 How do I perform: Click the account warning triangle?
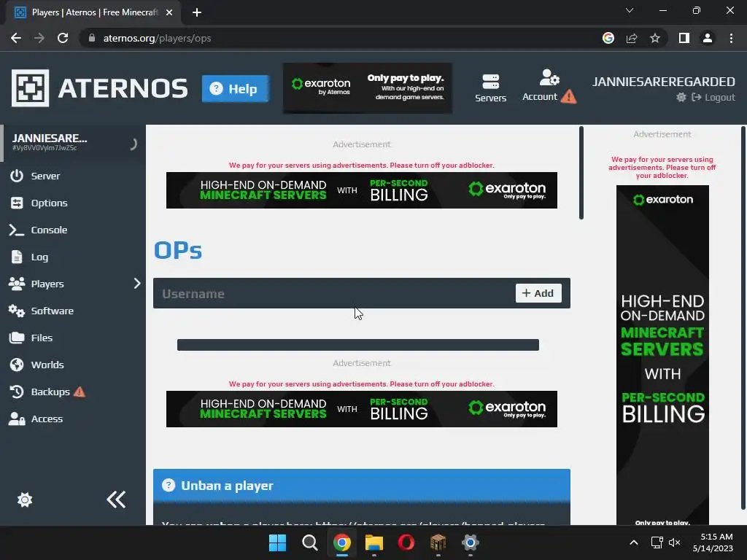click(x=568, y=97)
